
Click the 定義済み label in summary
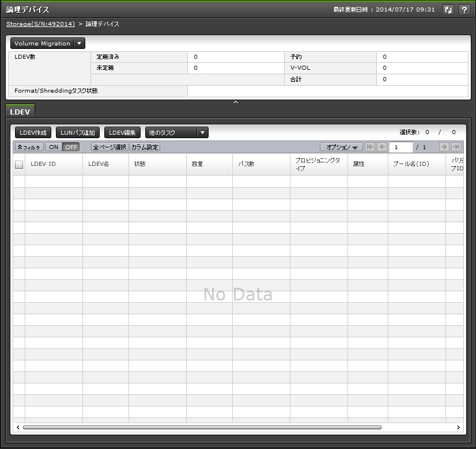(x=108, y=56)
